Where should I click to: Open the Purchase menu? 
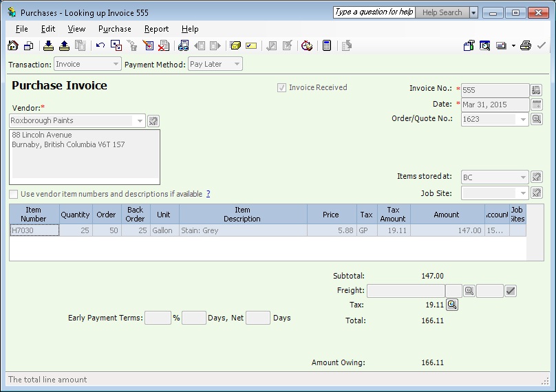point(114,29)
